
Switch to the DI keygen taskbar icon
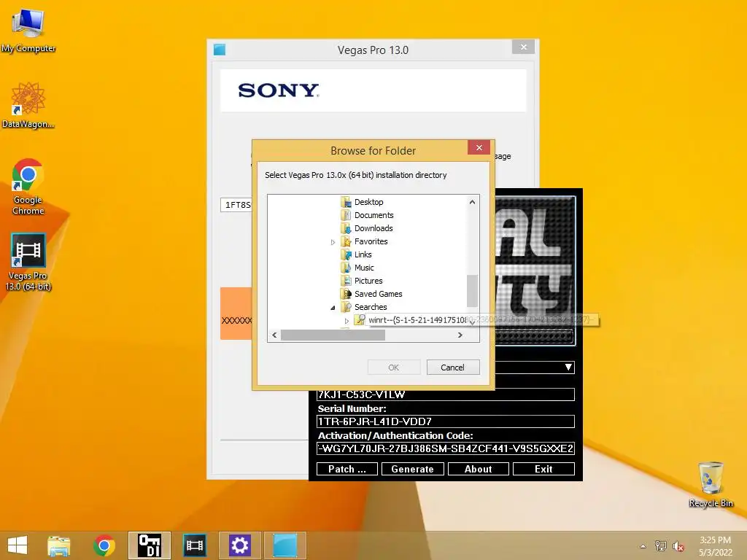tap(149, 545)
